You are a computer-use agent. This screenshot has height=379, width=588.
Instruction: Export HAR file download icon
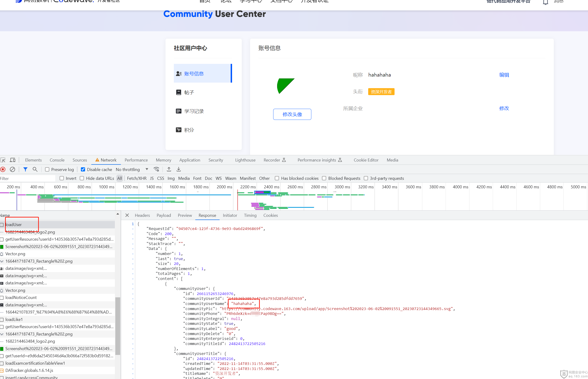[179, 169]
